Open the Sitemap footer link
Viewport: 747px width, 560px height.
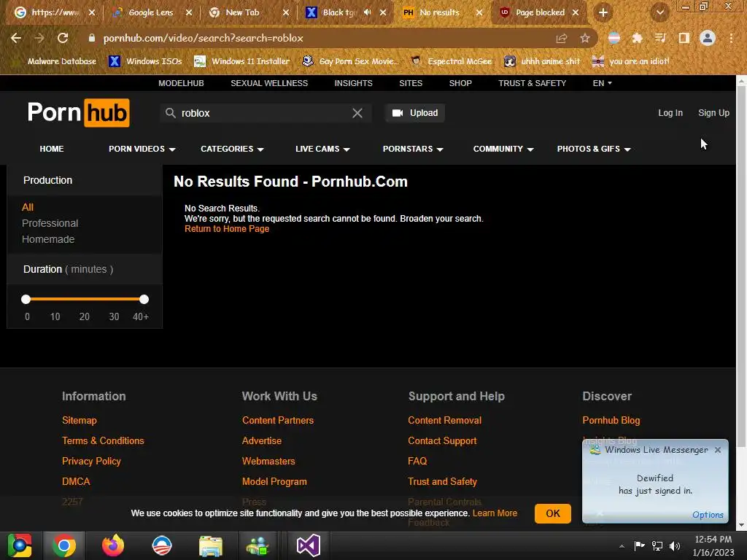[79, 421]
